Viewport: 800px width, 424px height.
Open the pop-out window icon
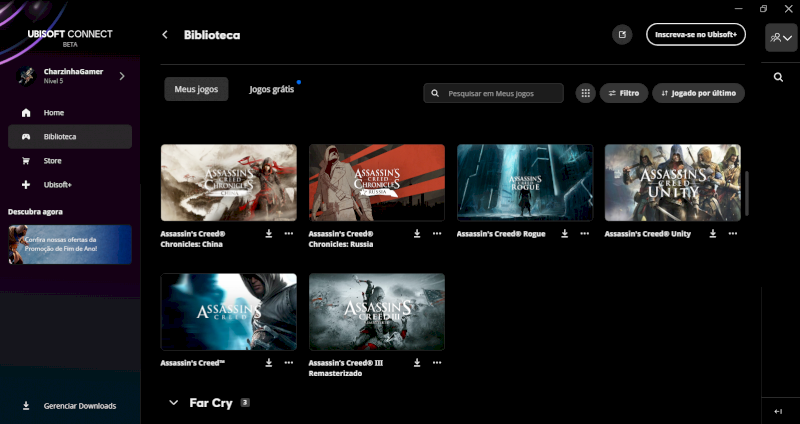[622, 35]
